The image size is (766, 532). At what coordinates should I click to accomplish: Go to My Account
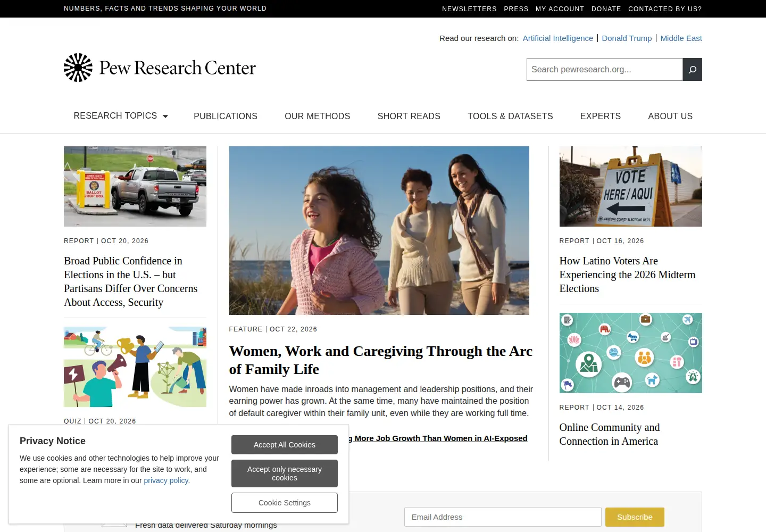pyautogui.click(x=560, y=9)
